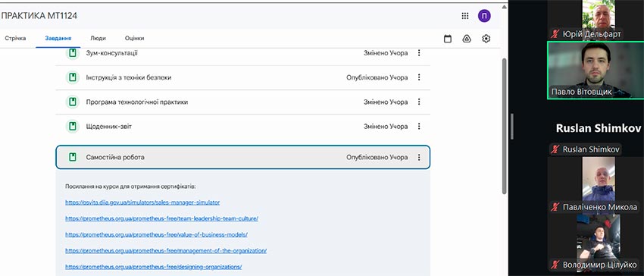Click the ПРАКТИКА МТ1124 class title
Image resolution: width=644 pixels, height=276 pixels.
click(x=39, y=16)
